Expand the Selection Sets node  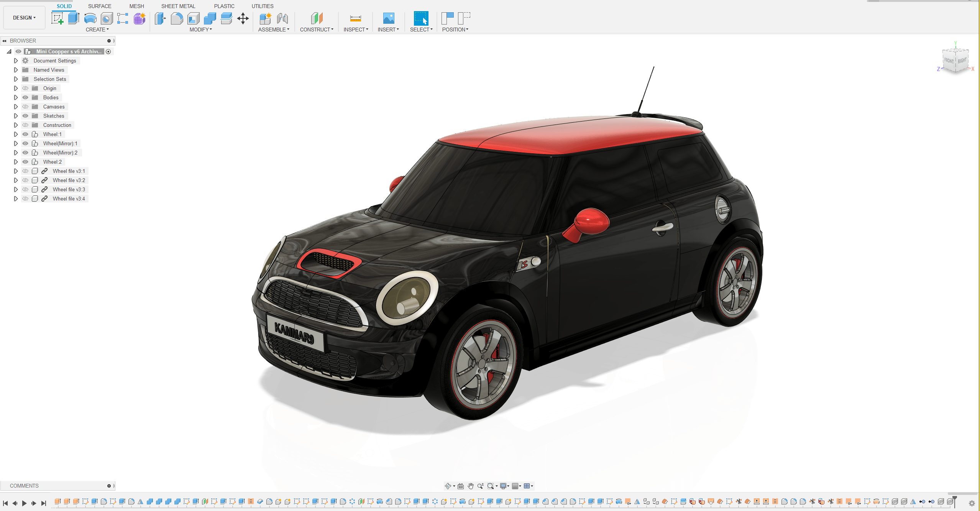pyautogui.click(x=16, y=79)
